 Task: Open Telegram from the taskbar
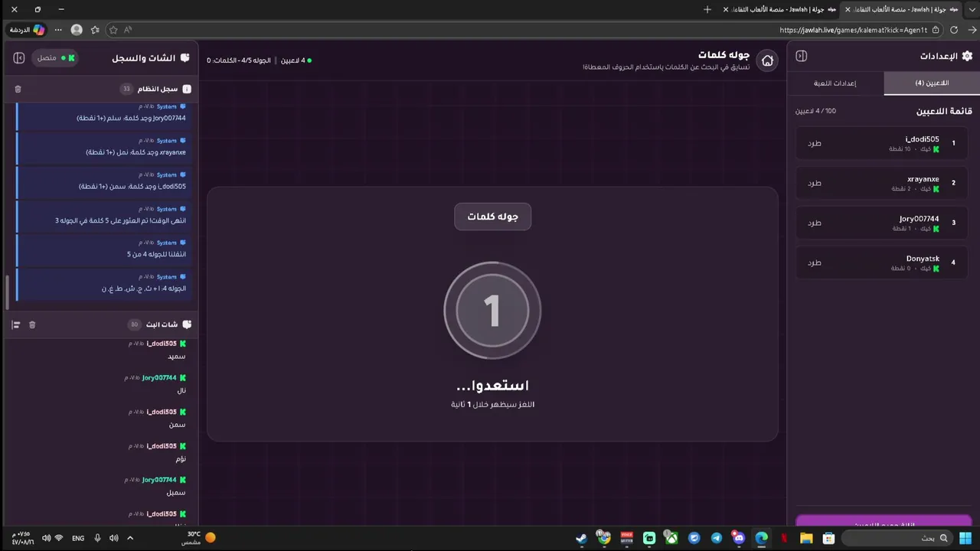717,538
